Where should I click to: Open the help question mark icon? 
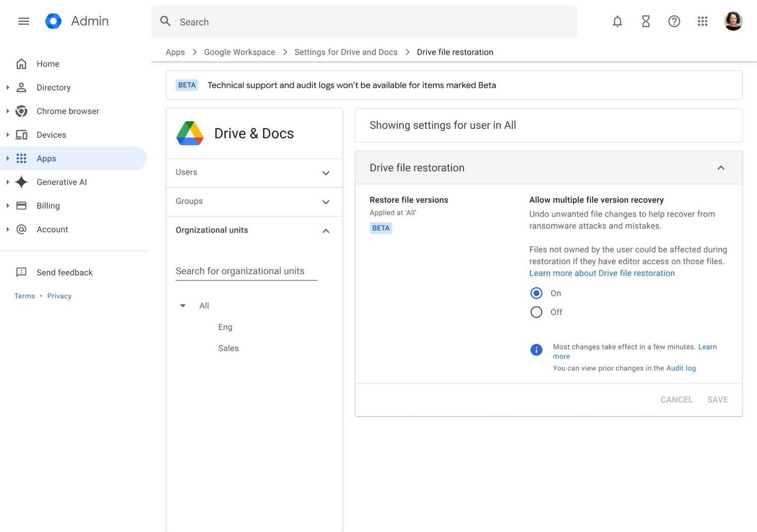(674, 21)
